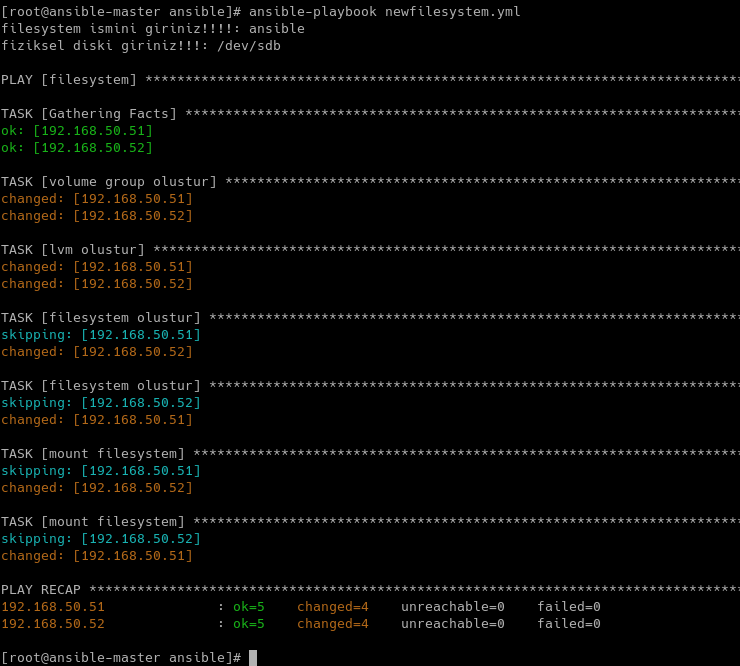
Task: Click the PLAY [filesystem] header line
Action: pyautogui.click(x=70, y=80)
